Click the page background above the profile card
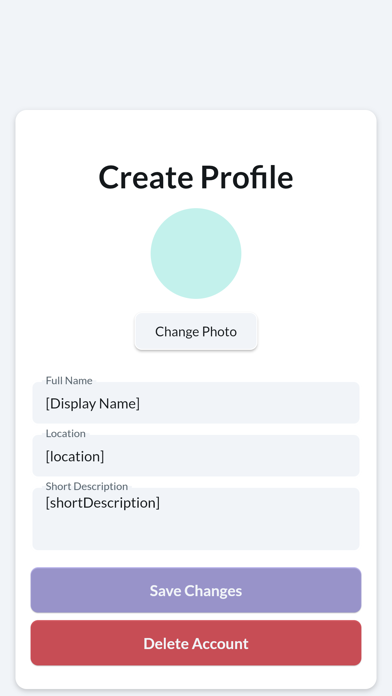The height and width of the screenshot is (696, 392). 196,53
